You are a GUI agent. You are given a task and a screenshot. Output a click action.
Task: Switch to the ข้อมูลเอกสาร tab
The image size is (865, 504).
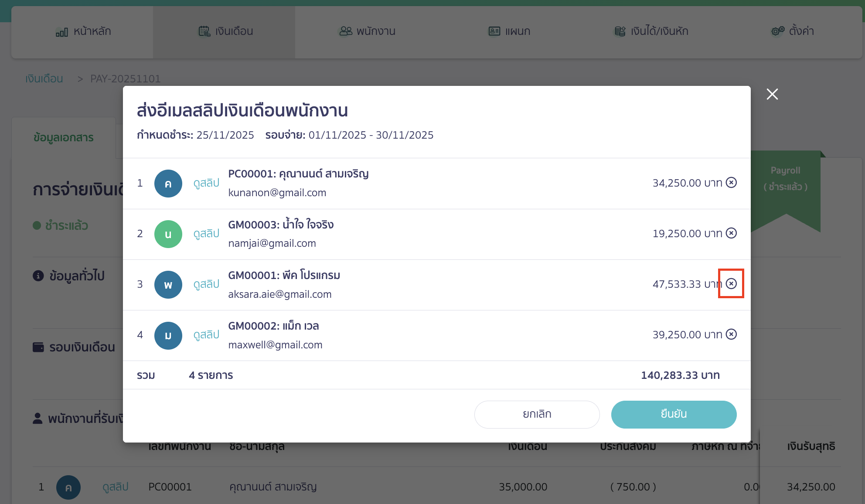(64, 137)
